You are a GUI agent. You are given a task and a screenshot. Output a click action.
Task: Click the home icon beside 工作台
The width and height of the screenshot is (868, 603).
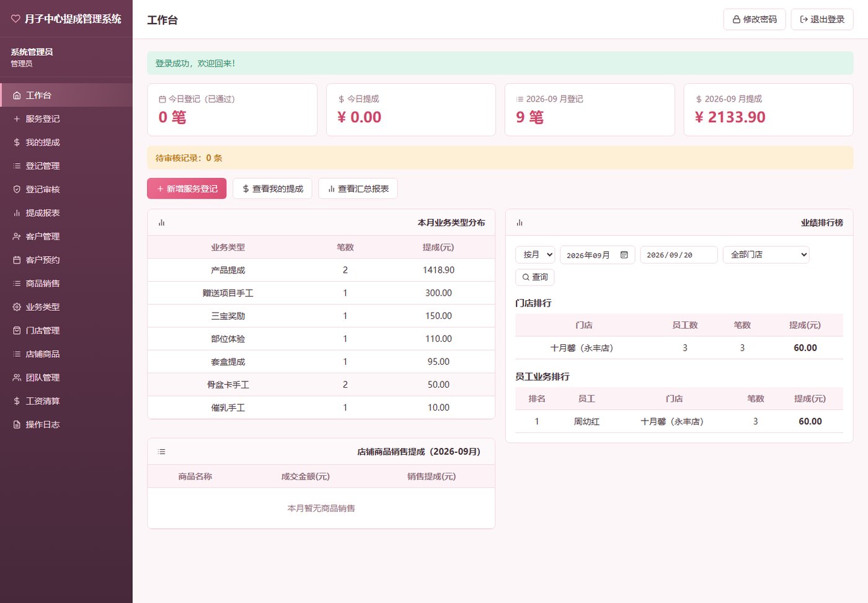tap(17, 96)
